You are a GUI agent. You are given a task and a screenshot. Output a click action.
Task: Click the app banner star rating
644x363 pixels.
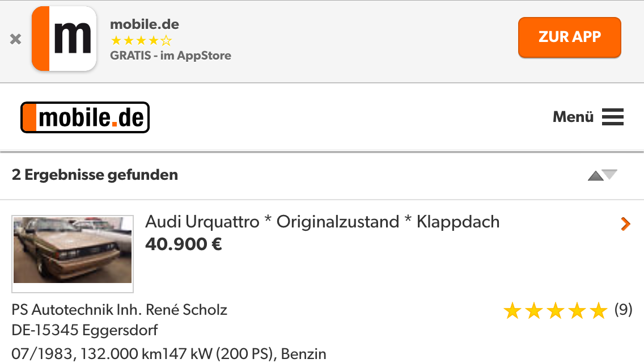click(141, 41)
